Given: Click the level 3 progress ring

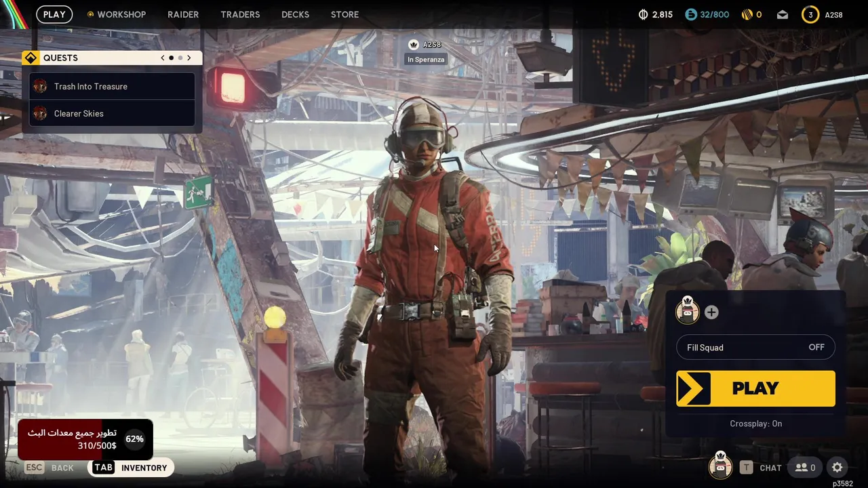Looking at the screenshot, I should coord(810,14).
